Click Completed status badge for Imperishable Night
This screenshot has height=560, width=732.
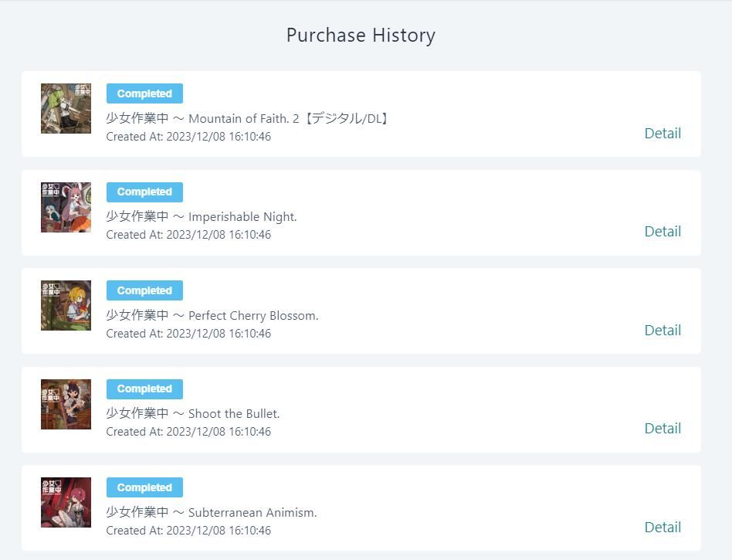pos(144,192)
